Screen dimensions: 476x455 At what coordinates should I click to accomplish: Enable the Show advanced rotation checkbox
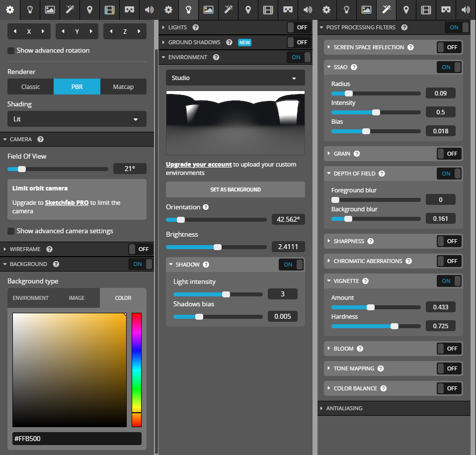click(x=11, y=51)
